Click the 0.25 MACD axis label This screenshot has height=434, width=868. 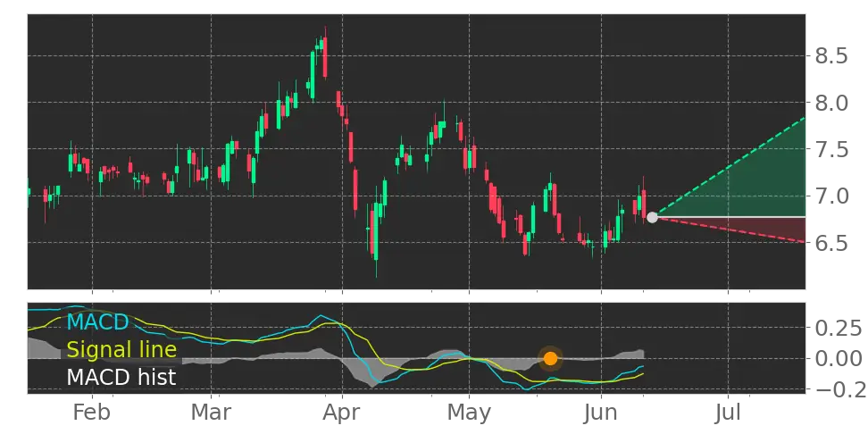pyautogui.click(x=839, y=328)
